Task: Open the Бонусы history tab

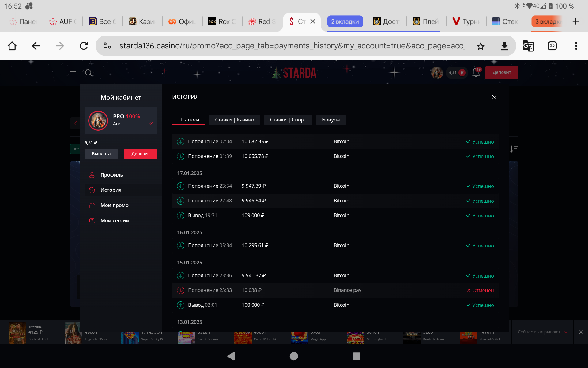Action: point(331,120)
